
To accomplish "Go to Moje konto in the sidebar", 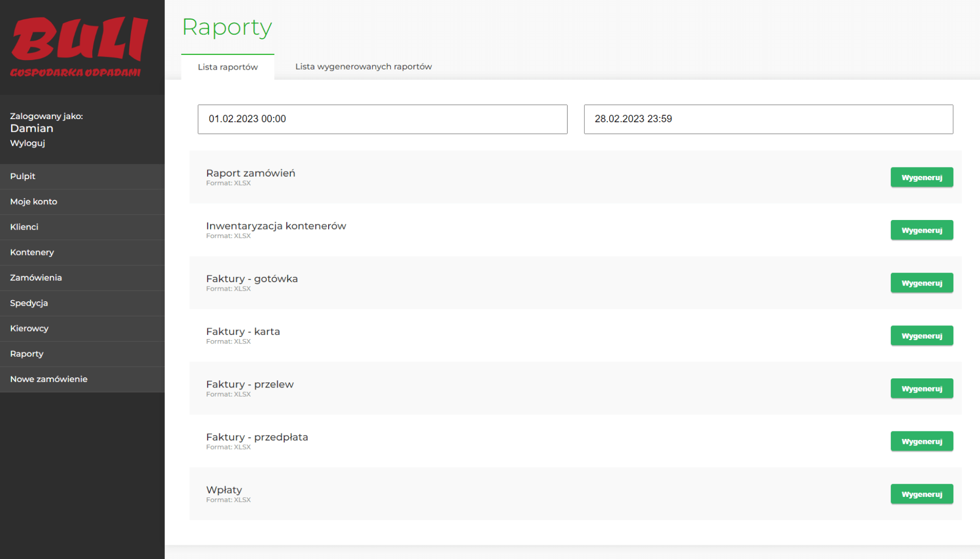I will 34,201.
